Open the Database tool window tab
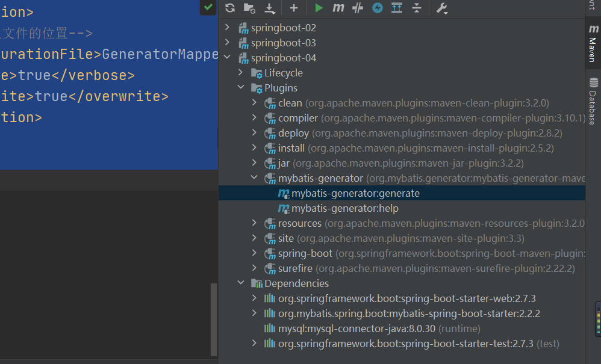 coord(593,101)
